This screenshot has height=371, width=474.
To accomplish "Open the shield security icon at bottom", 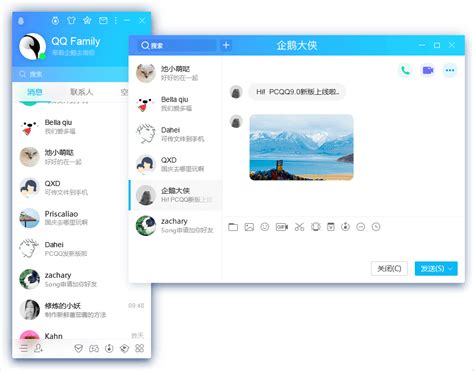I will (78, 349).
